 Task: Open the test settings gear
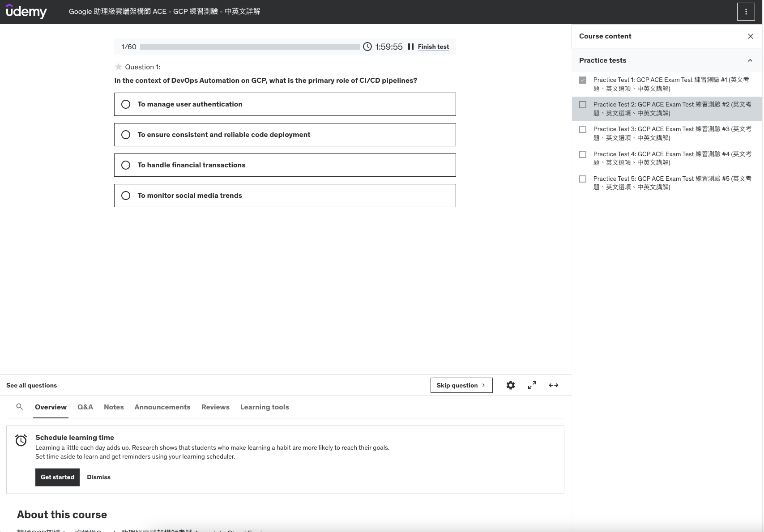pos(511,385)
